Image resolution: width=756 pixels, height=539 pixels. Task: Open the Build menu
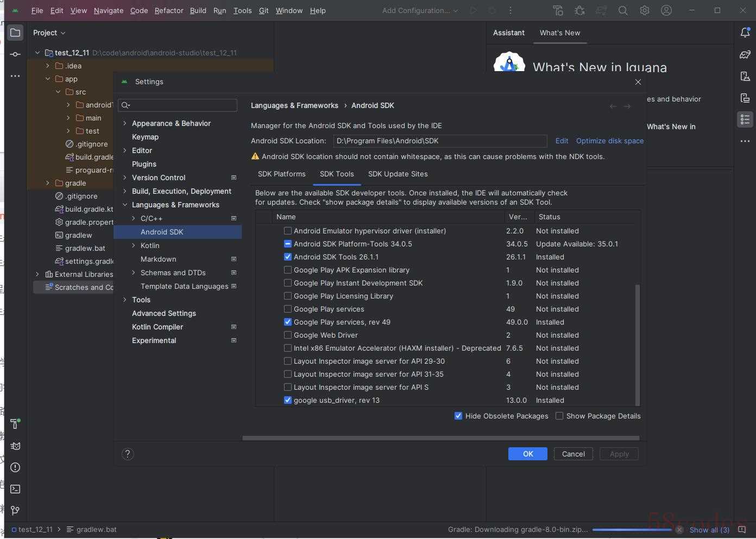[x=198, y=10]
